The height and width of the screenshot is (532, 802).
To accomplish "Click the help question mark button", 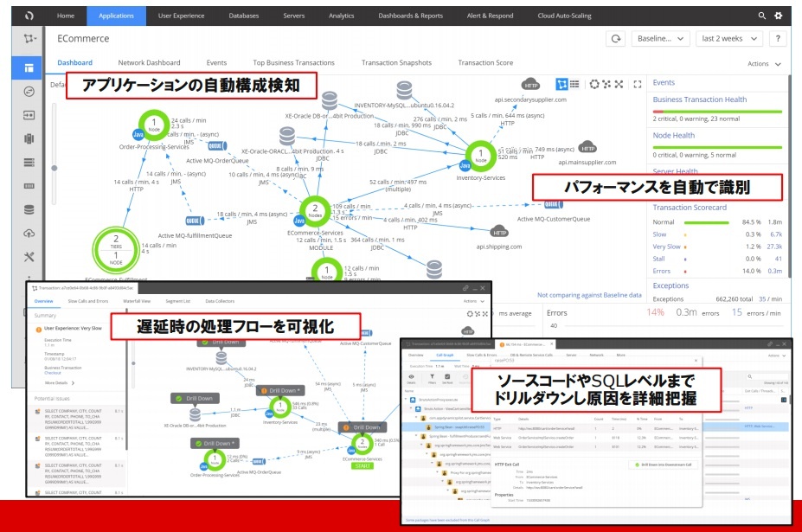I will pos(778,39).
